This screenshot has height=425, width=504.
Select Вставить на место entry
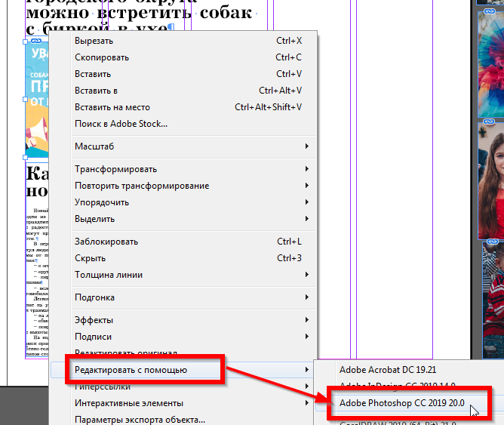(x=183, y=107)
